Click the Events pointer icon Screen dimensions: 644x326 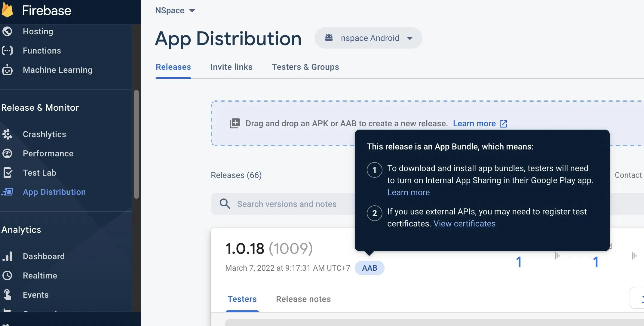(7, 295)
